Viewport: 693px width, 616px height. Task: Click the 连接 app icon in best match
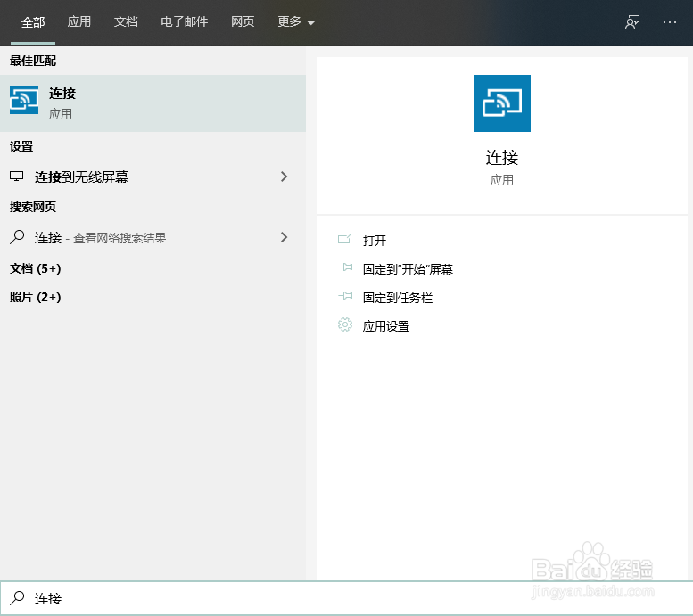tap(24, 100)
